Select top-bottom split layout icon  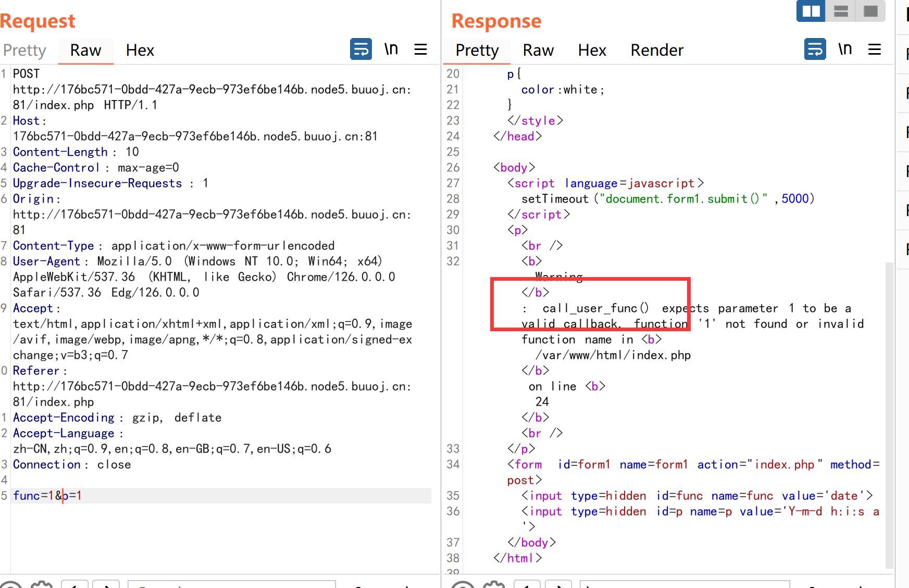[841, 11]
